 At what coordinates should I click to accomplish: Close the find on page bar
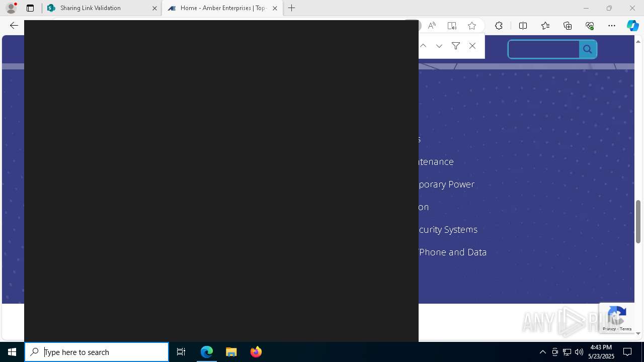[472, 46]
